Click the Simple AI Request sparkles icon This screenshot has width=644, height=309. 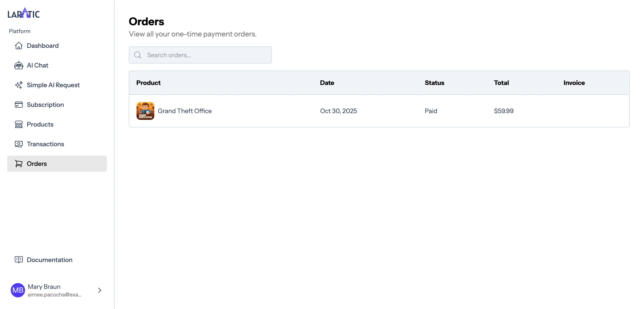pyautogui.click(x=19, y=85)
